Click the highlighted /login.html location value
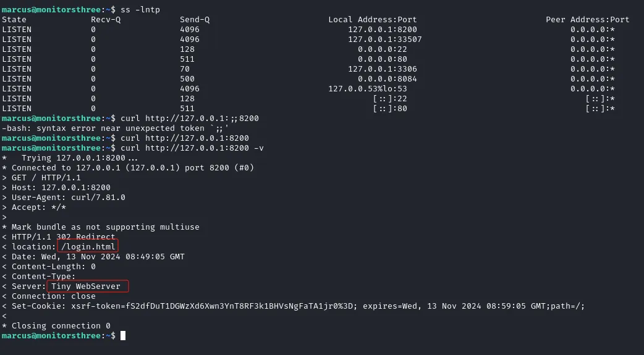Screen dimensions: 644x355 (88, 246)
